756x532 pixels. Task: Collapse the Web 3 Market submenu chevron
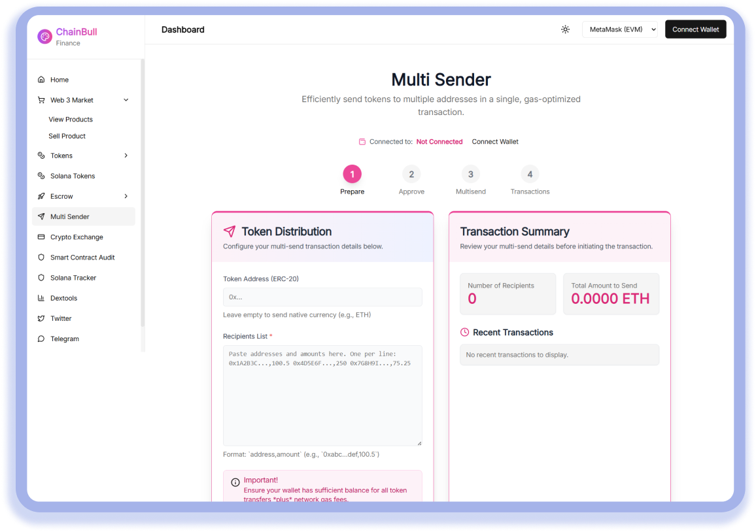pos(126,100)
